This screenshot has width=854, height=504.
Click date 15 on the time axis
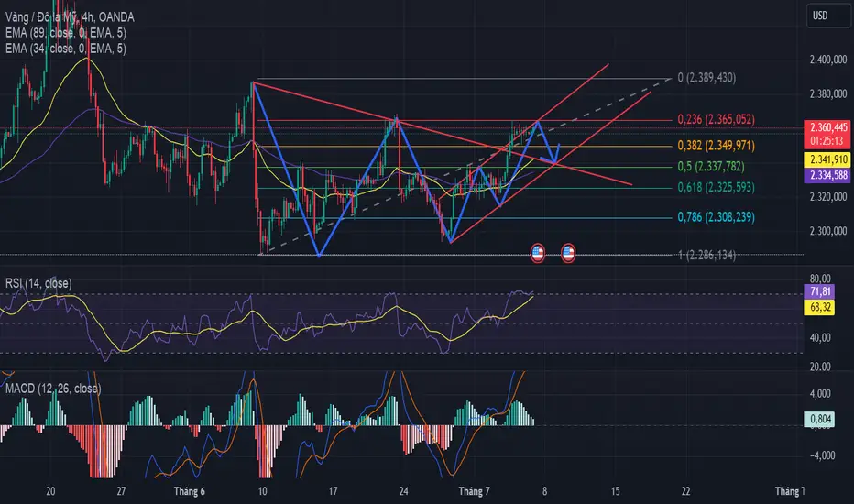tap(615, 491)
